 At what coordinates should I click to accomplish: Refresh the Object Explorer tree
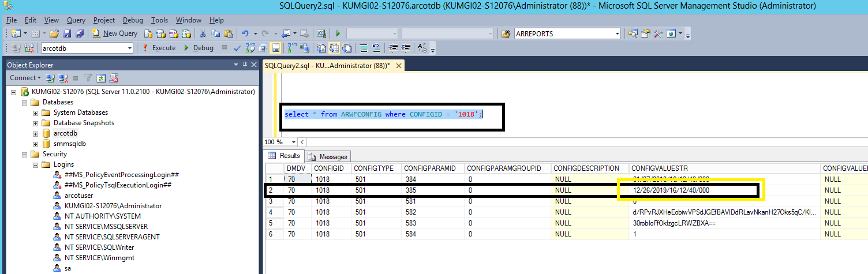101,78
